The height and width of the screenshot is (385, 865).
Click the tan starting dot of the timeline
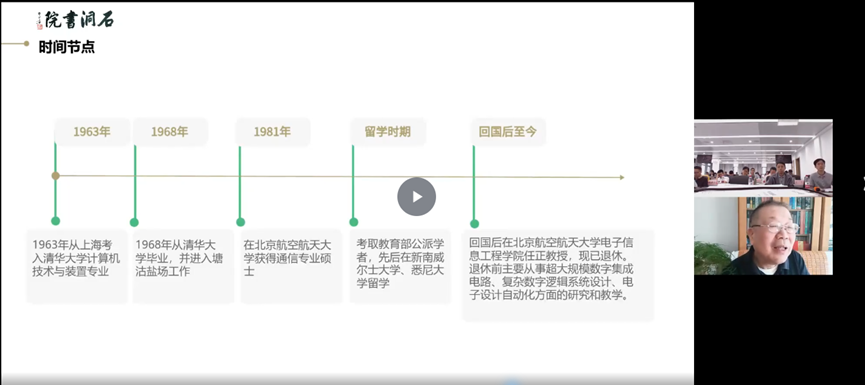(55, 175)
